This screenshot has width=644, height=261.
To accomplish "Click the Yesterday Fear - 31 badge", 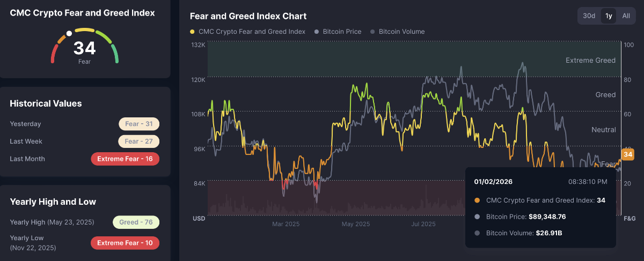I will tap(139, 124).
